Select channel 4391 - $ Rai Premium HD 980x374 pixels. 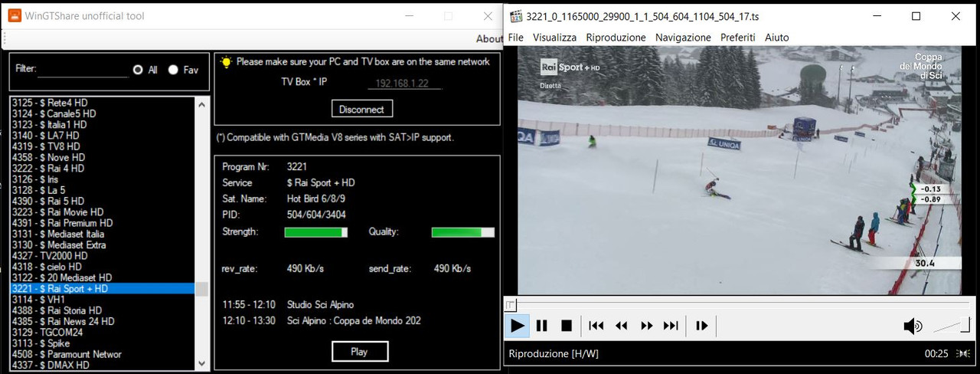point(103,223)
